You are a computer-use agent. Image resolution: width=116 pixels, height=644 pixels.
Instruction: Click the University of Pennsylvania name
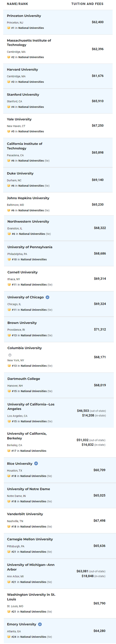pyautogui.click(x=30, y=247)
